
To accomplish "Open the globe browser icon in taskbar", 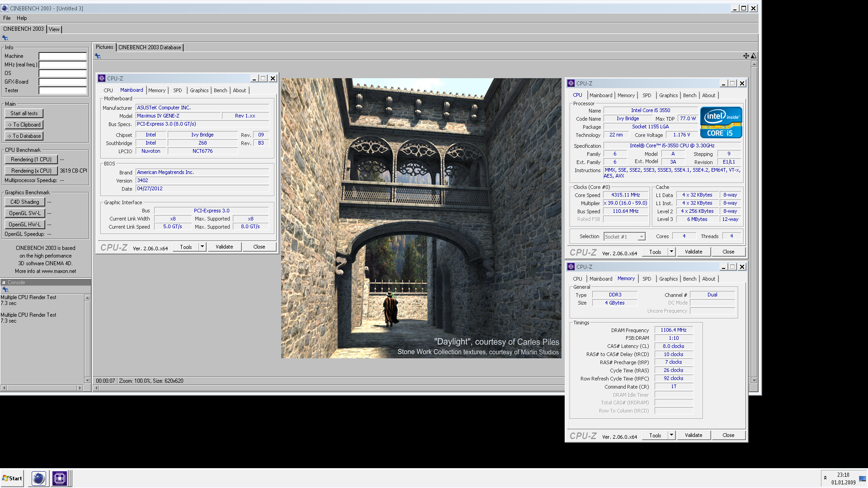I will click(38, 478).
